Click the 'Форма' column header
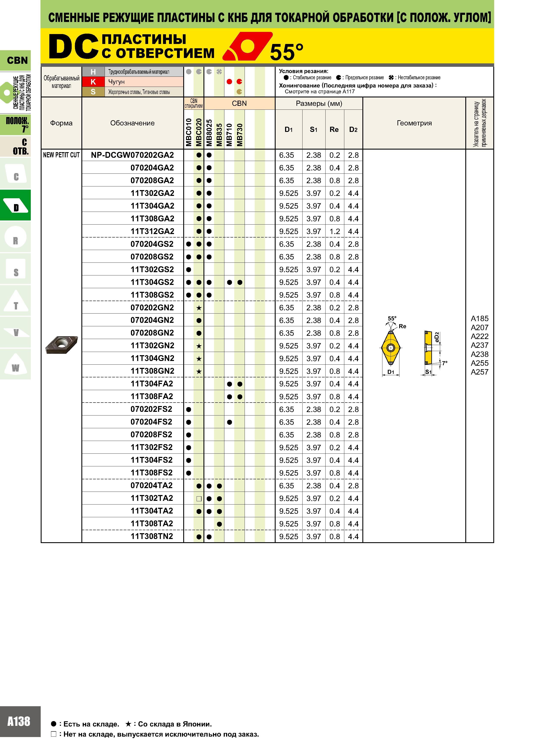The image size is (534, 756). (x=61, y=123)
